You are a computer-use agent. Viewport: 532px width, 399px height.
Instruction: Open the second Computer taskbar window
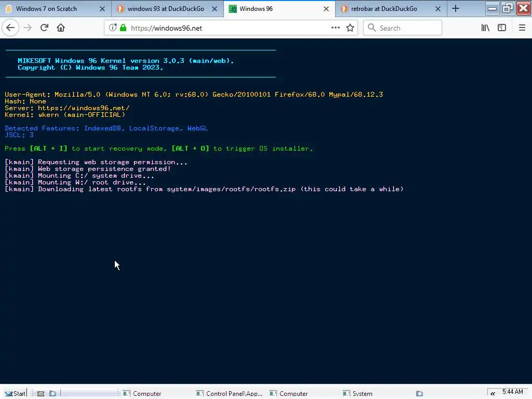pos(289,394)
